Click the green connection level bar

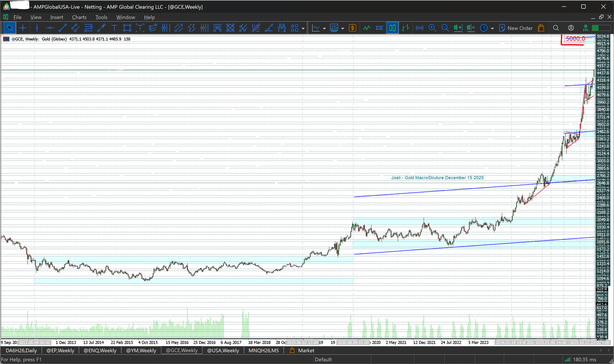[x=601, y=28]
